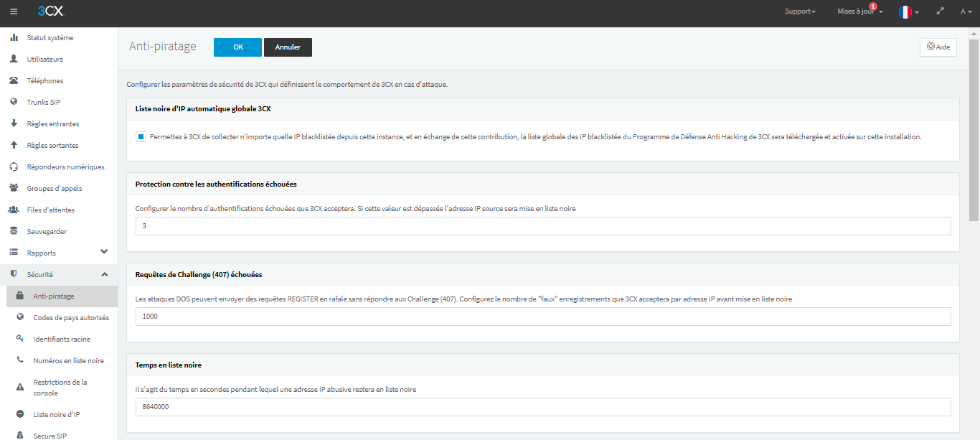Click the Challenge 407 field showing 1000
This screenshot has height=440, width=980.
pyautogui.click(x=543, y=317)
